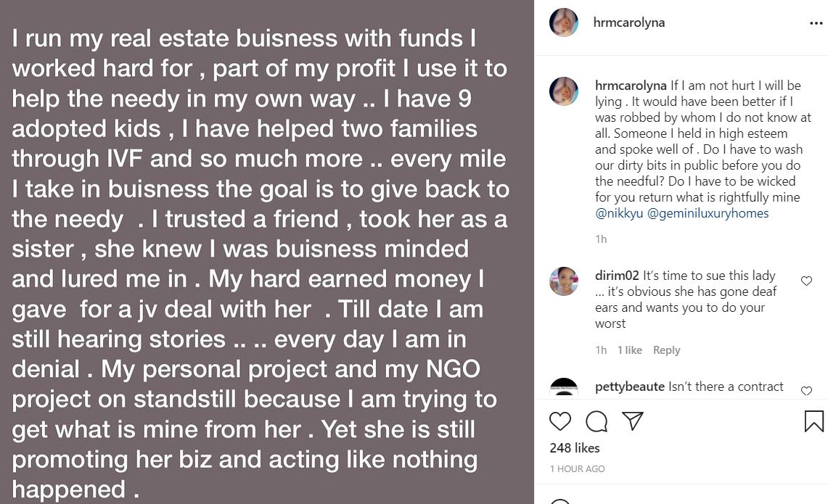Like the post with the heart icon
This screenshot has height=504, width=828.
click(x=559, y=421)
